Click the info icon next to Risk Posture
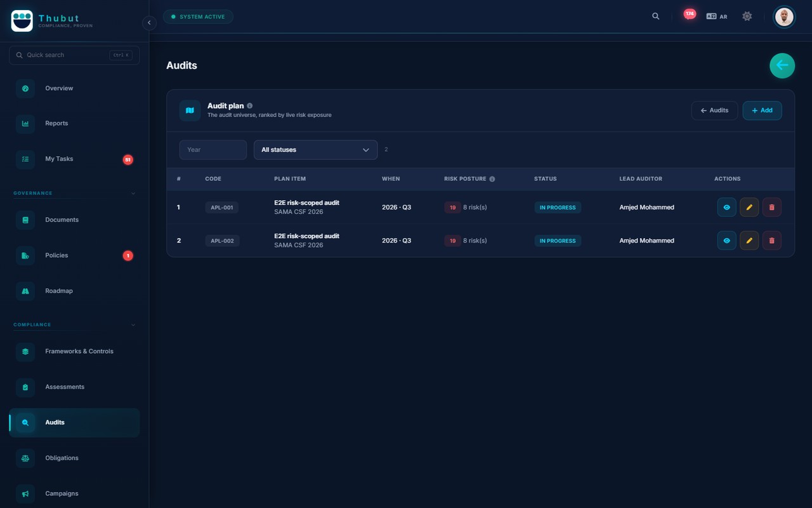 click(492, 179)
